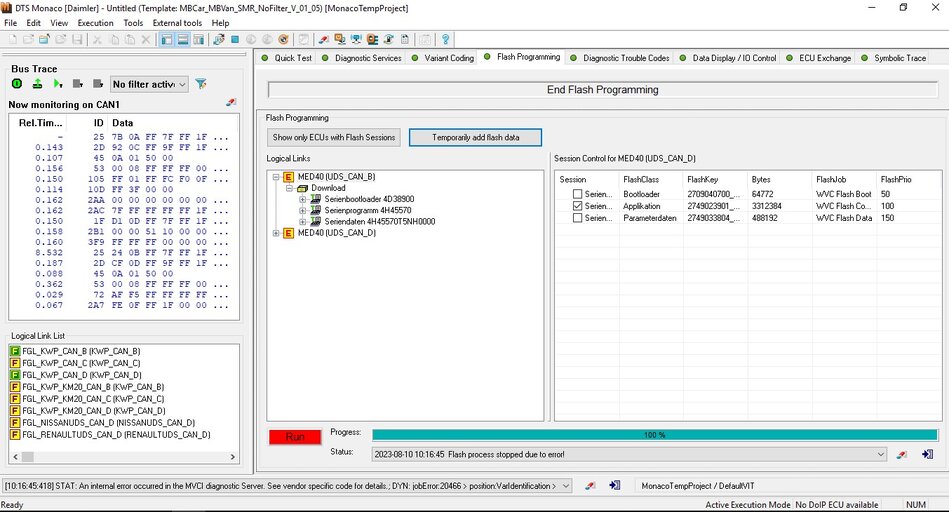Open the External tools menu
949x512 pixels.
pos(177,23)
